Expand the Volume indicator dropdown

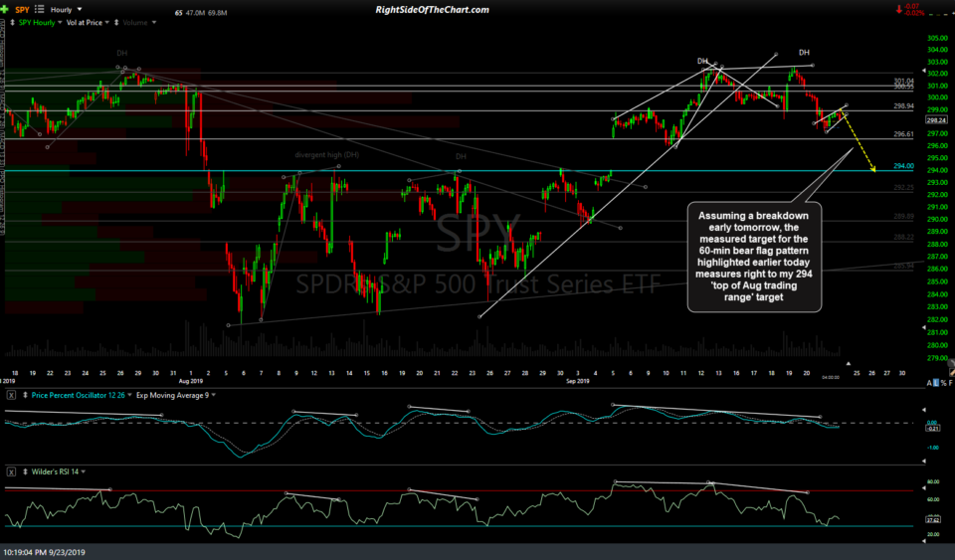pyautogui.click(x=154, y=23)
